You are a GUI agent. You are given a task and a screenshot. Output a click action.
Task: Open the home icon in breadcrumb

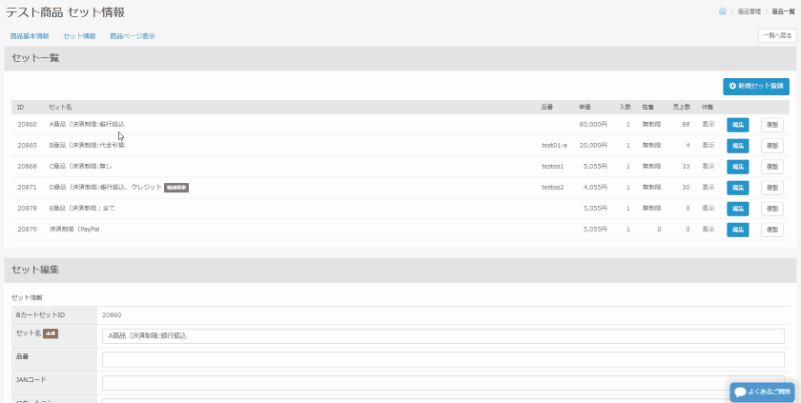[722, 11]
